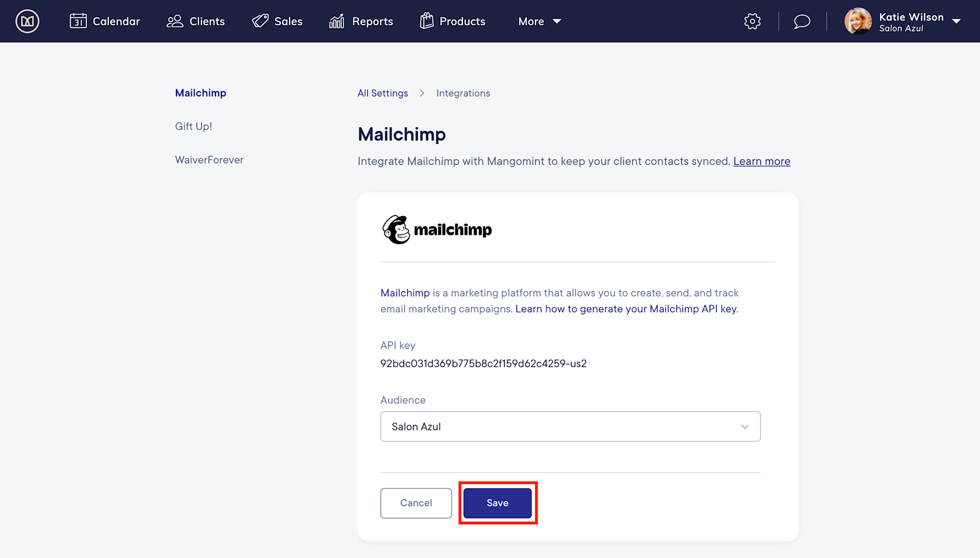Click the Sales tag icon
The height and width of the screenshot is (558, 980).
pyautogui.click(x=260, y=21)
